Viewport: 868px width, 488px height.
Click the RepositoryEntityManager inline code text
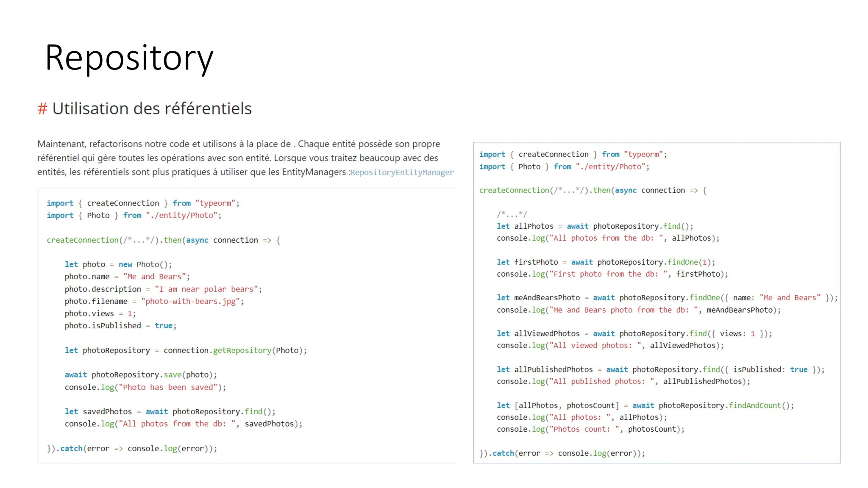(402, 172)
